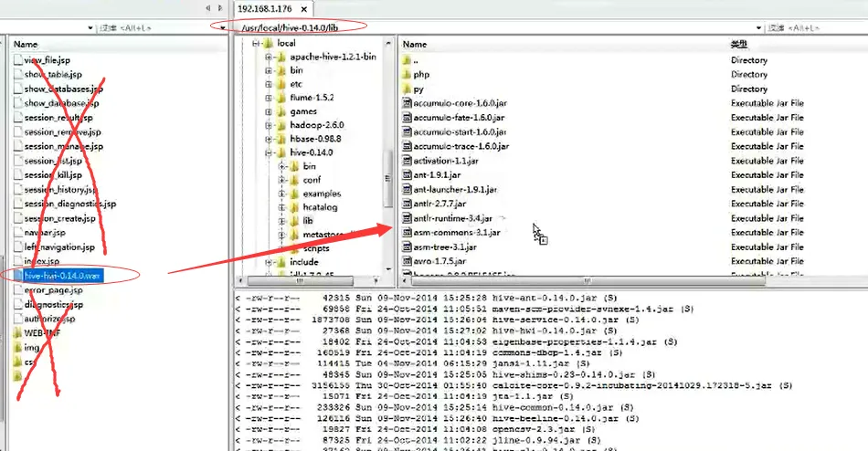Screen dimensions: 868x451
Task: Open the local path history dropdown arrow
Action: pyautogui.click(x=90, y=27)
